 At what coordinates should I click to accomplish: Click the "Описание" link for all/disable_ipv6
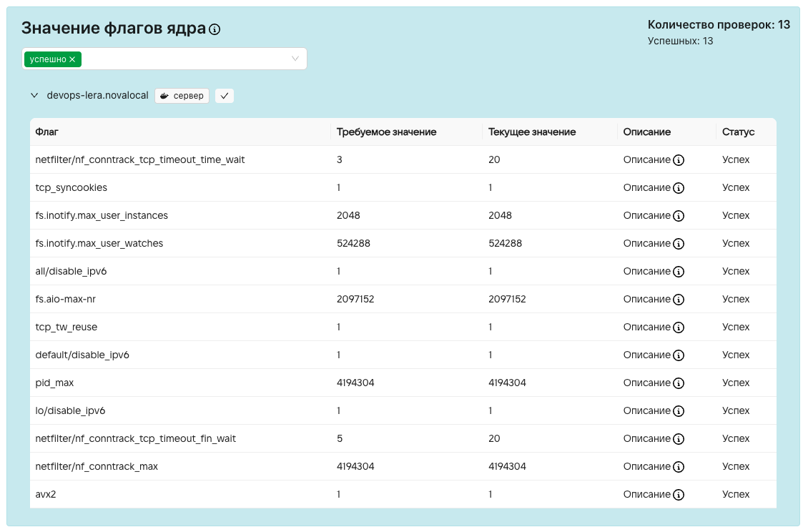point(646,272)
